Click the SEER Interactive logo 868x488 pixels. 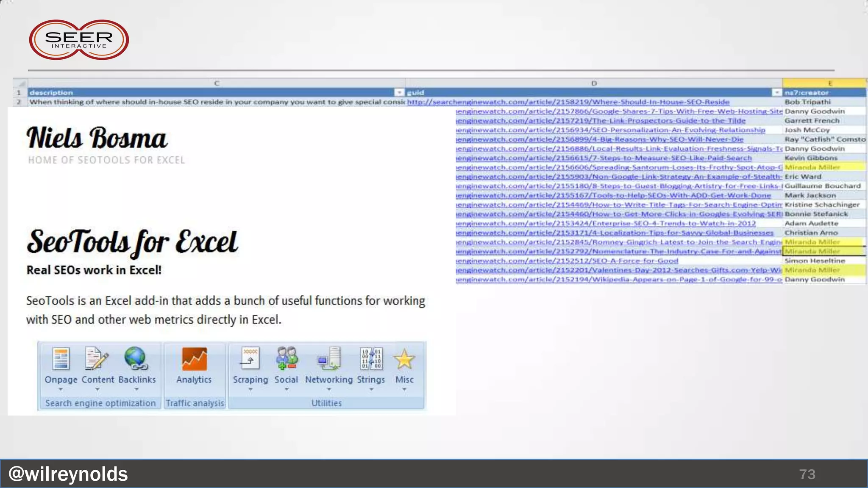79,40
